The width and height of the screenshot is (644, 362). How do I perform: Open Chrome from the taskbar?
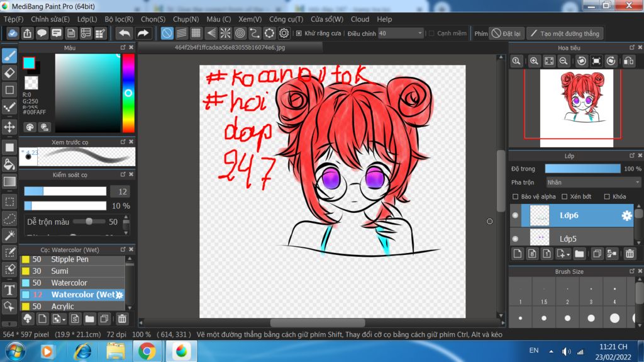click(x=147, y=351)
